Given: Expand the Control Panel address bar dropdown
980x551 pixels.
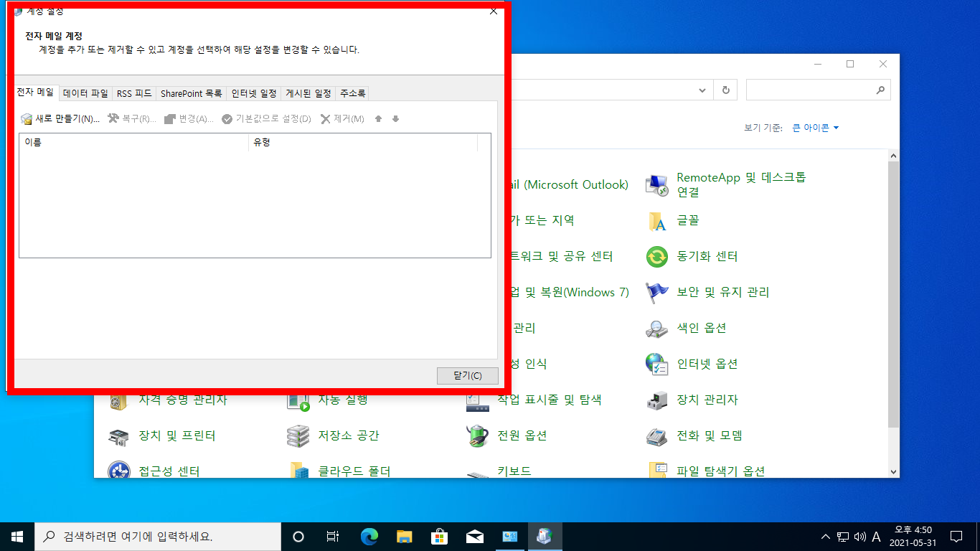Looking at the screenshot, I should 703,90.
